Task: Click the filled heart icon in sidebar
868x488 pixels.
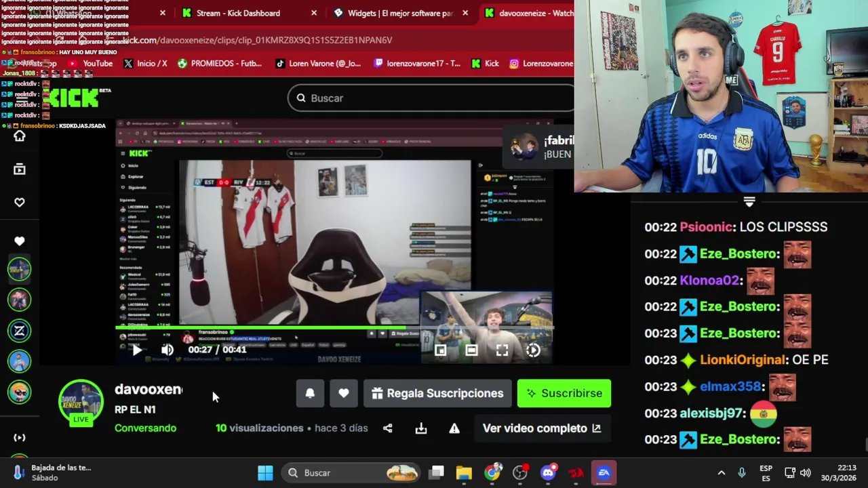Action: pos(19,241)
